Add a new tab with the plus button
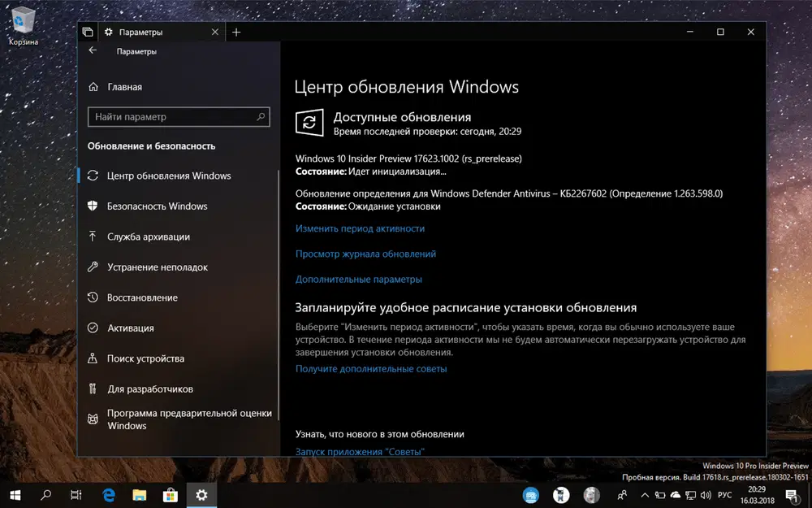 point(236,33)
